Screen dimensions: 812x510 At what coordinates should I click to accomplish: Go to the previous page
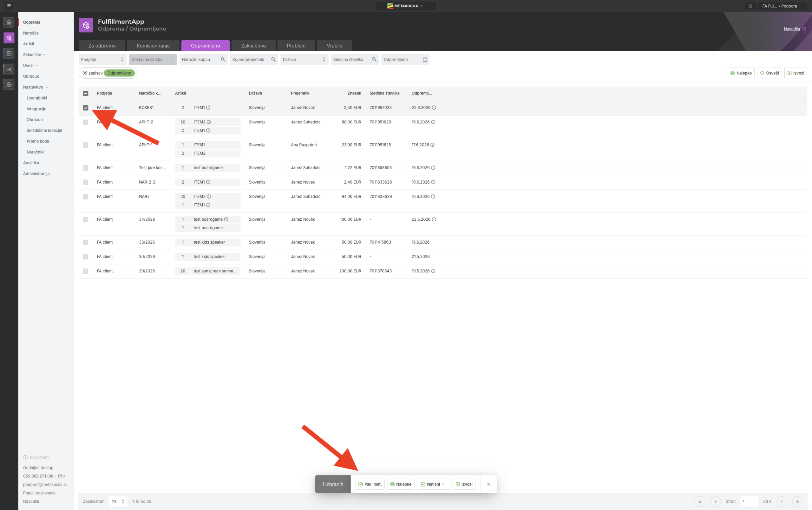point(715,501)
